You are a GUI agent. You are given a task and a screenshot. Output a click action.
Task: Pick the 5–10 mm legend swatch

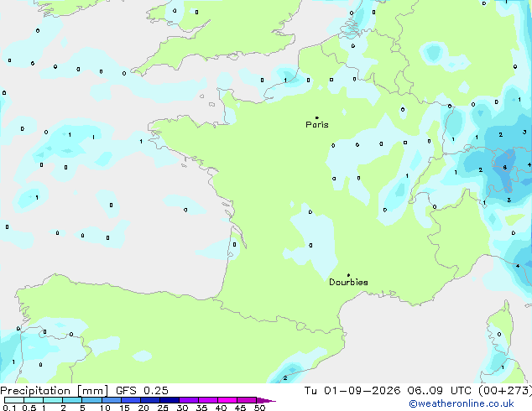(91, 400)
